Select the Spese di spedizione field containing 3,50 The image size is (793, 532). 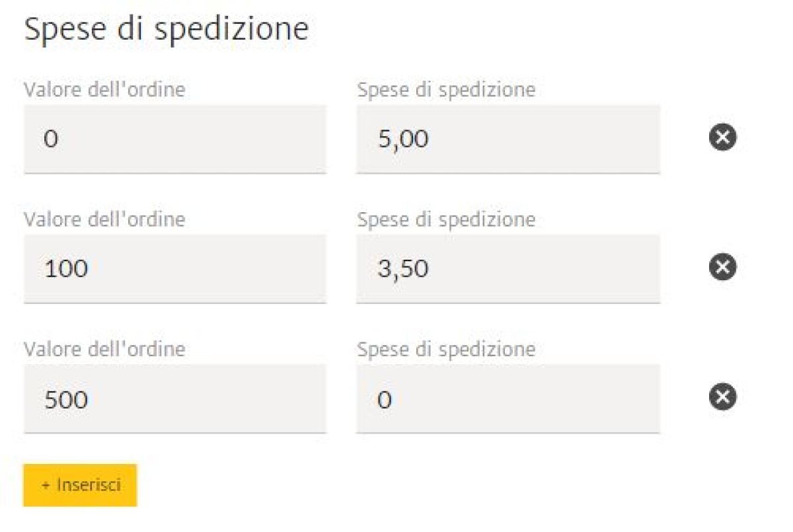point(508,268)
